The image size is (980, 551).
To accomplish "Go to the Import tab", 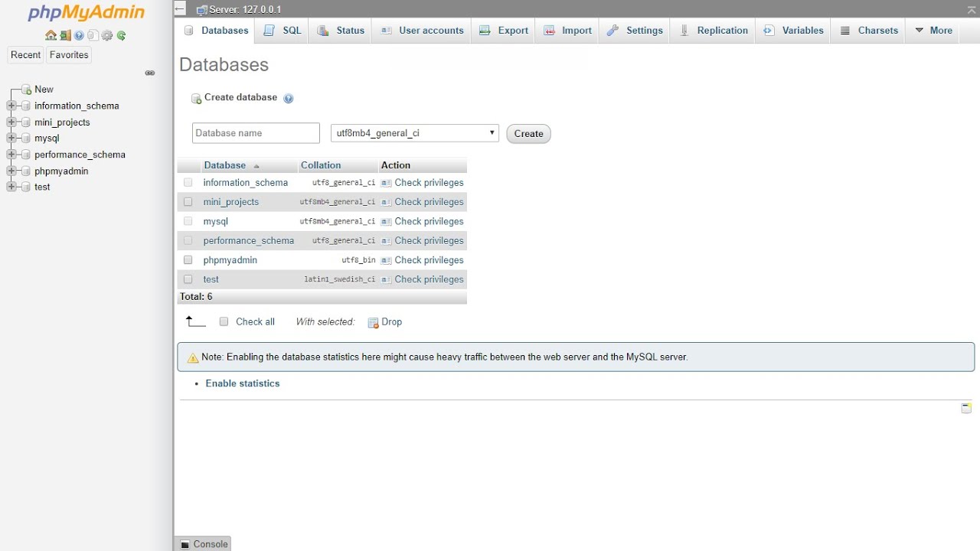I will [567, 31].
